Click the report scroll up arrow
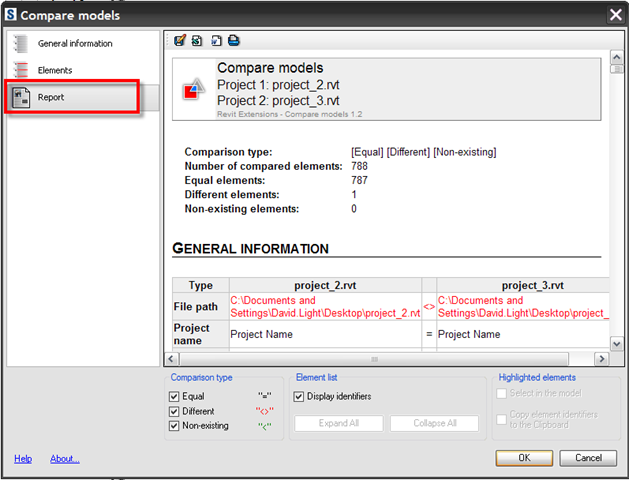 point(617,57)
